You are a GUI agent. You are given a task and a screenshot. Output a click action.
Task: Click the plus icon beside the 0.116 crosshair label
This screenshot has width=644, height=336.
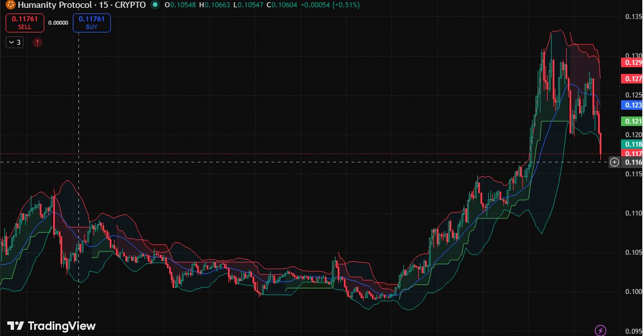coord(614,162)
